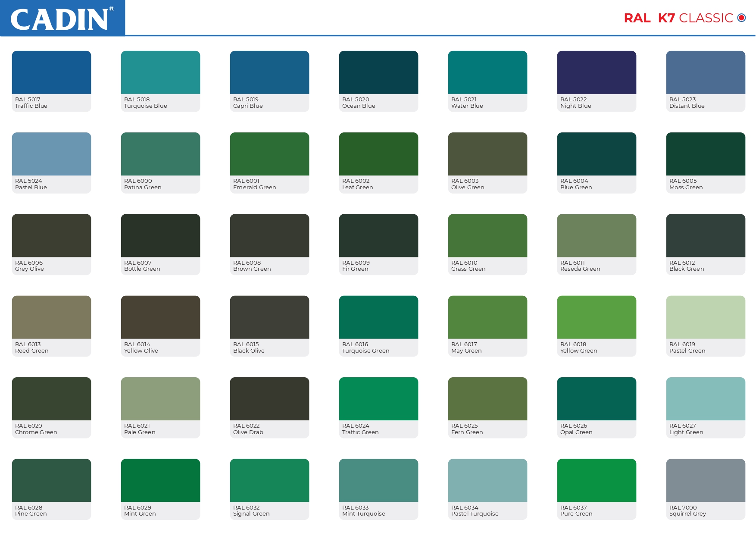Click the CADIN logo
The width and height of the screenshot is (756, 535).
[62, 18]
